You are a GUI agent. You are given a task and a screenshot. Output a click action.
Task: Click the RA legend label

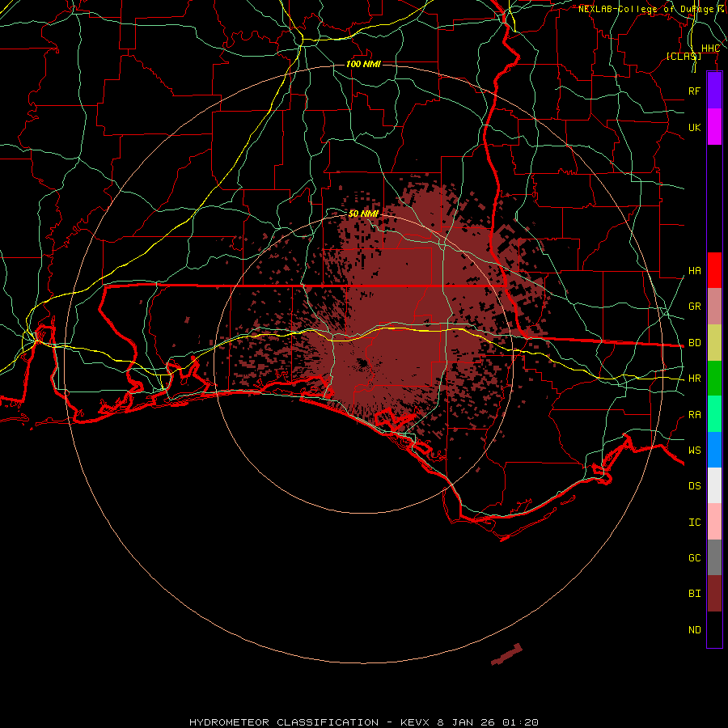[695, 415]
